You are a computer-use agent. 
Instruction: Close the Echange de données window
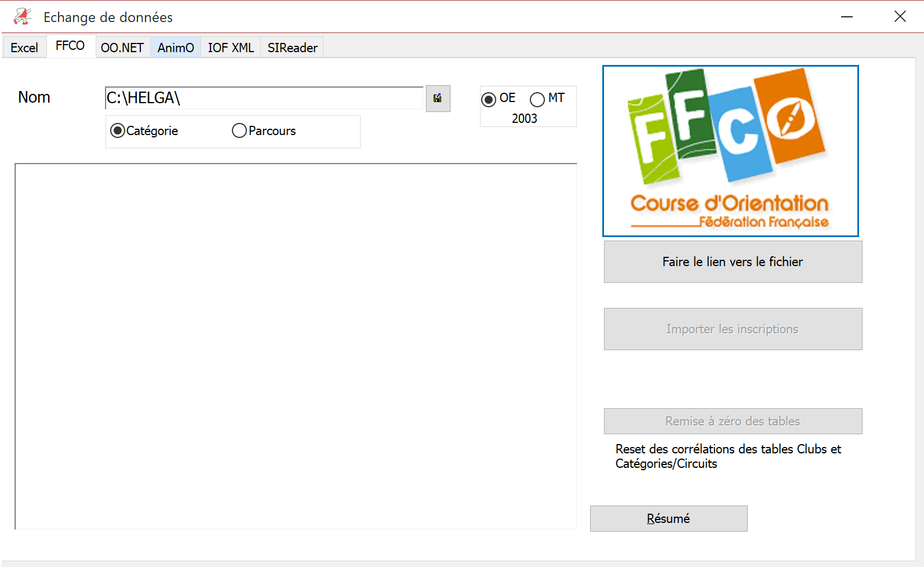[x=900, y=17]
